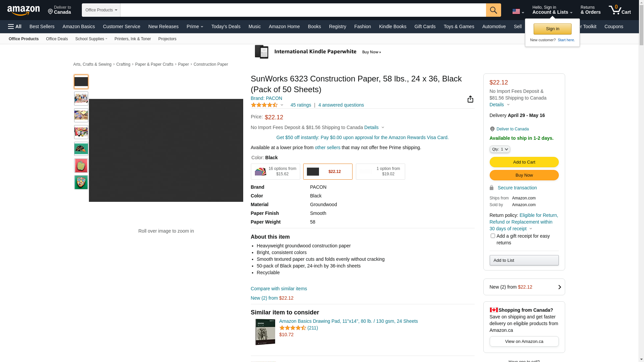Screen dimensions: 644x362
Task: Click the magnifying glass search button
Action: tap(493, 10)
